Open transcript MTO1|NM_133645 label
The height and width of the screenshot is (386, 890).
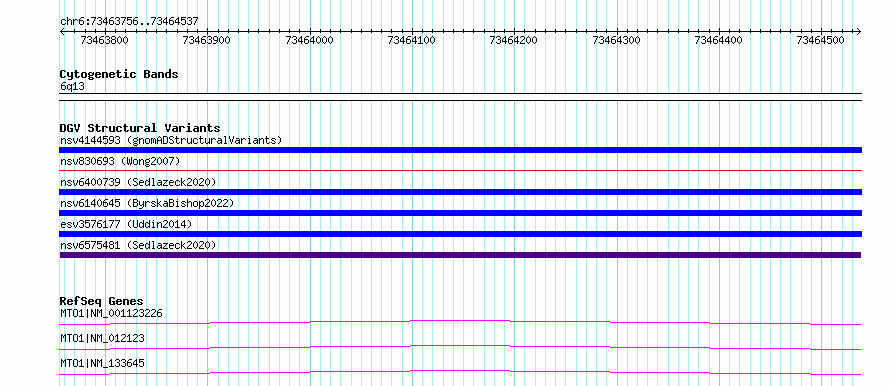click(x=102, y=363)
